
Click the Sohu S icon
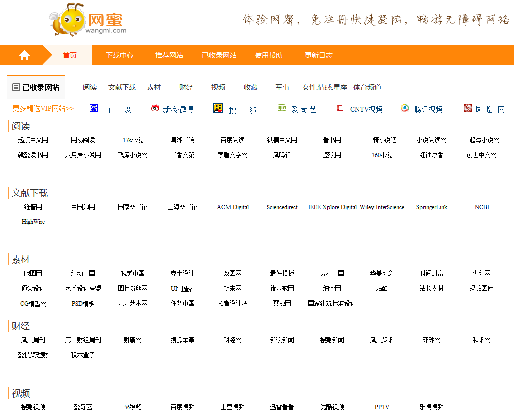click(x=218, y=108)
